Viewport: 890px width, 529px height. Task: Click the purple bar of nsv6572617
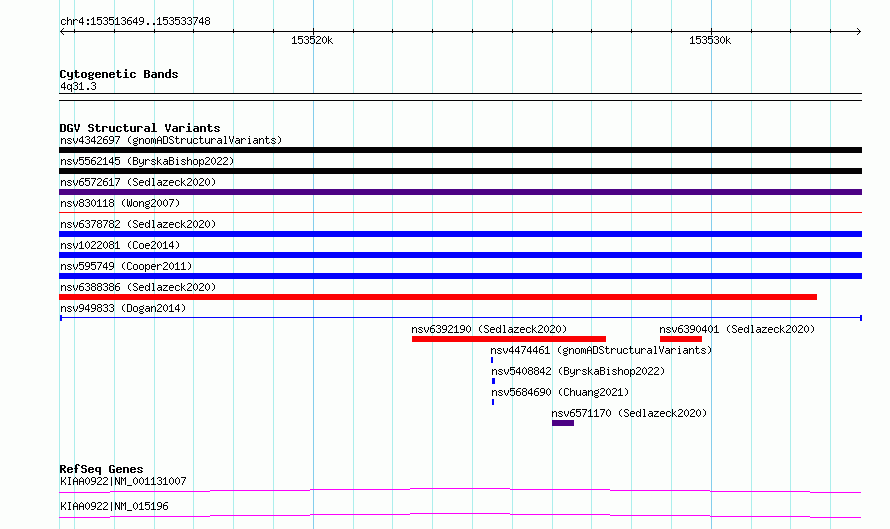[x=460, y=192]
